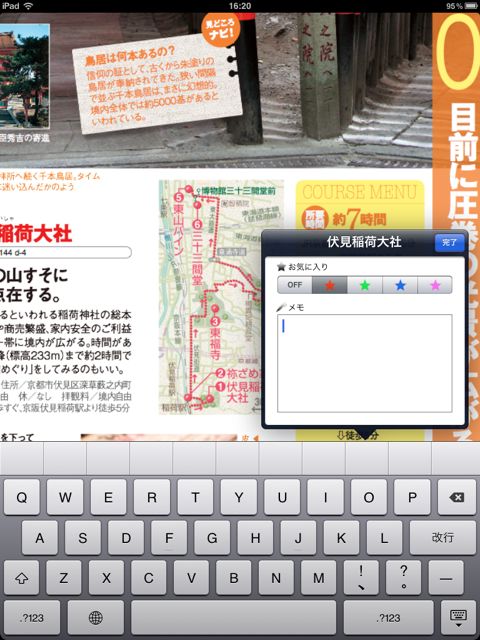This screenshot has height=640, width=480.
Task: Tap the COURSE MENU yellow panel
Action: tap(360, 206)
